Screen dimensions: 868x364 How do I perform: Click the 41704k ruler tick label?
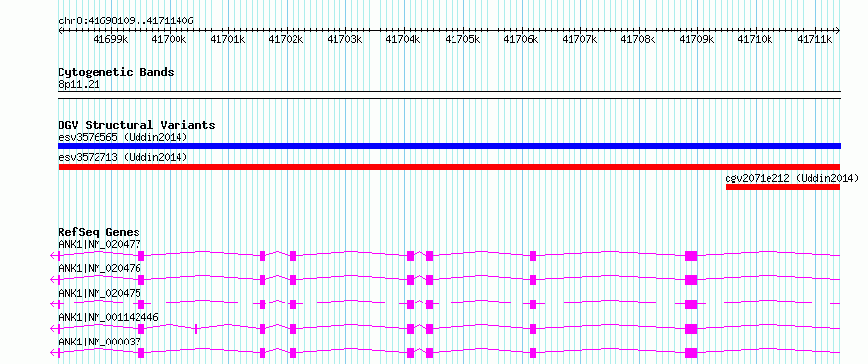pyautogui.click(x=404, y=39)
